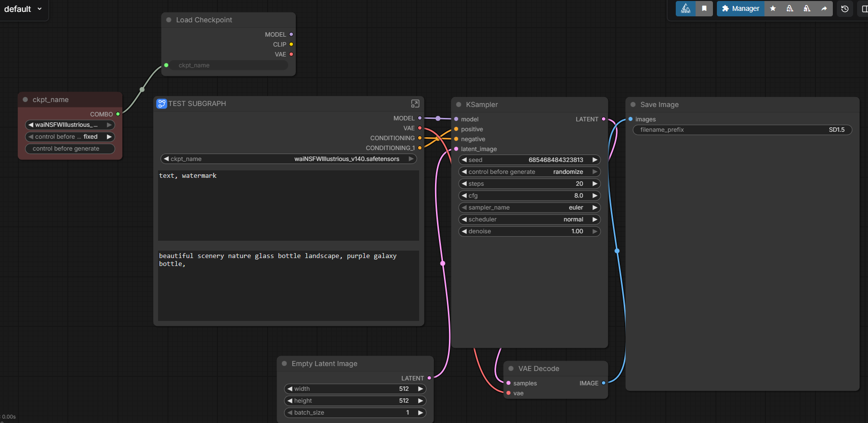
Task: Click the TEST SUBGRAPH node icon
Action: click(x=162, y=104)
